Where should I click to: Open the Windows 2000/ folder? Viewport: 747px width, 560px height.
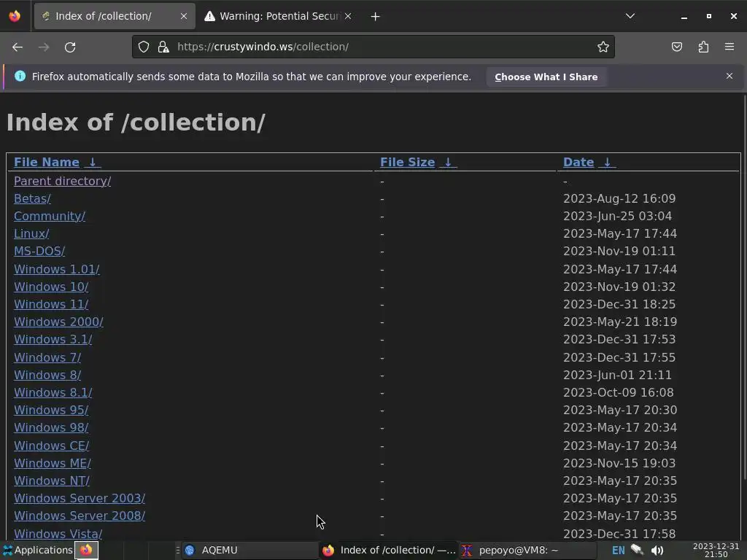pyautogui.click(x=58, y=322)
